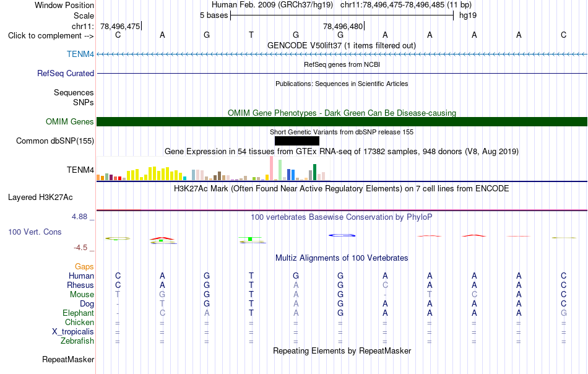The width and height of the screenshot is (588, 374).
Task: Click the GTEx Gene Expression title text
Action: 342,152
